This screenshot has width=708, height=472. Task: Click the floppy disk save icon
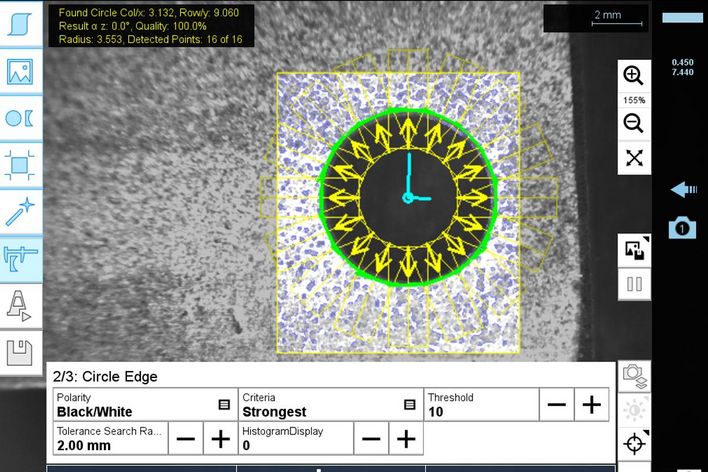click(20, 352)
